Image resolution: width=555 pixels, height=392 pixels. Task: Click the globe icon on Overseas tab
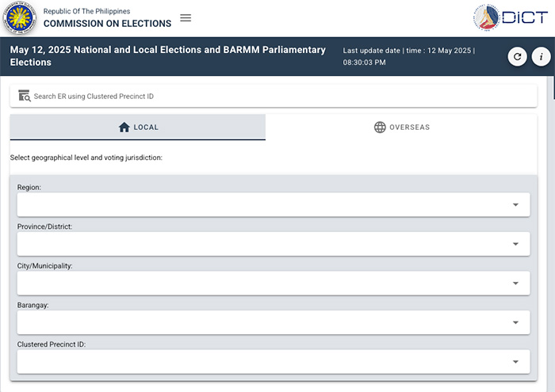[380, 127]
